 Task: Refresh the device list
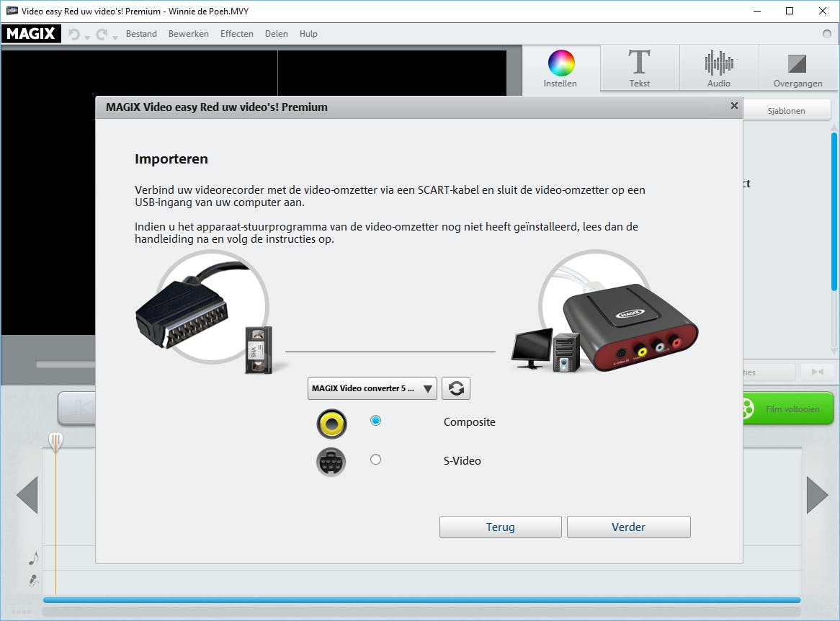pyautogui.click(x=456, y=388)
